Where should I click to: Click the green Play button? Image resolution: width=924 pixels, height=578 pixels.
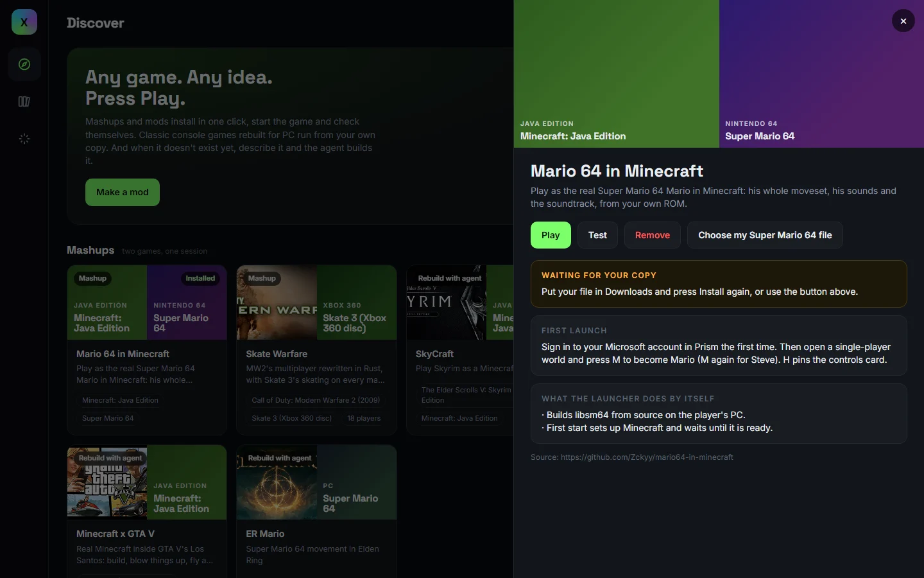[551, 235]
